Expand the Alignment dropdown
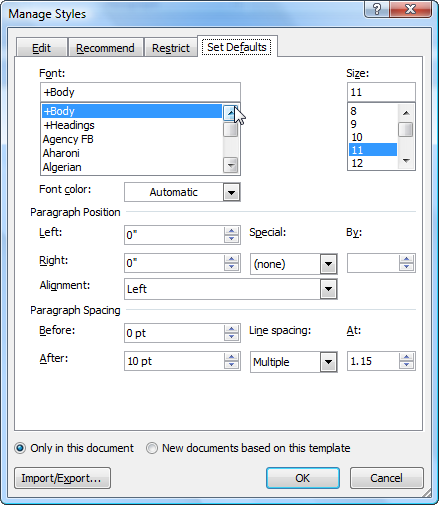439x505 pixels. click(328, 289)
